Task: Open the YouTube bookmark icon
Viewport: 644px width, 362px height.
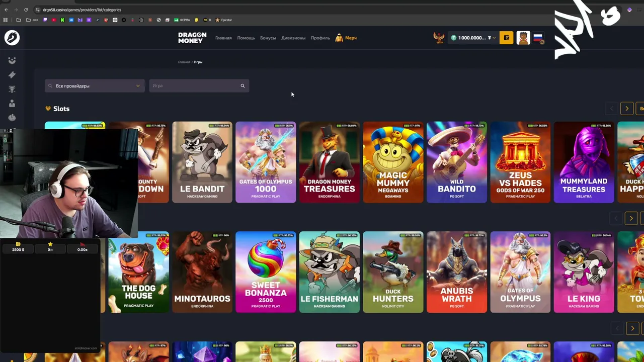Action: pyautogui.click(x=54, y=20)
